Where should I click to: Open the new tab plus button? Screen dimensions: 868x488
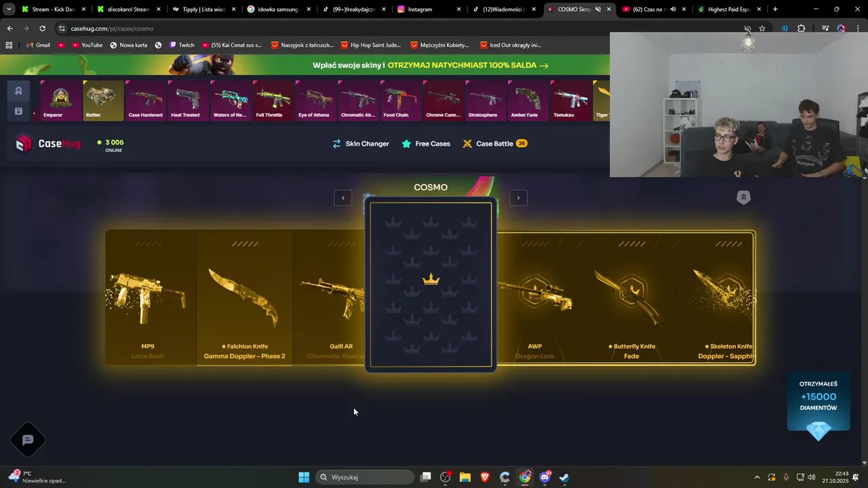775,9
